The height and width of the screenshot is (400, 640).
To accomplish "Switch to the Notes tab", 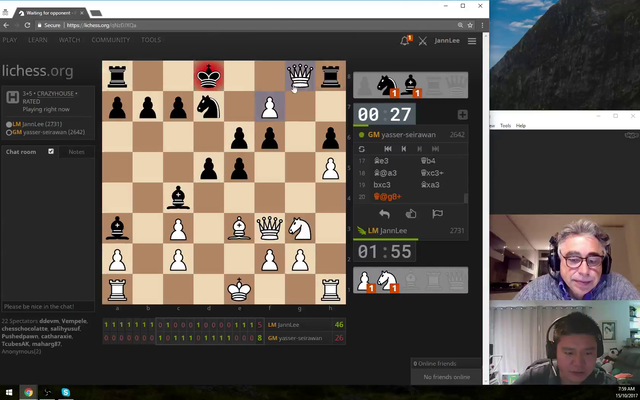I will 76,152.
